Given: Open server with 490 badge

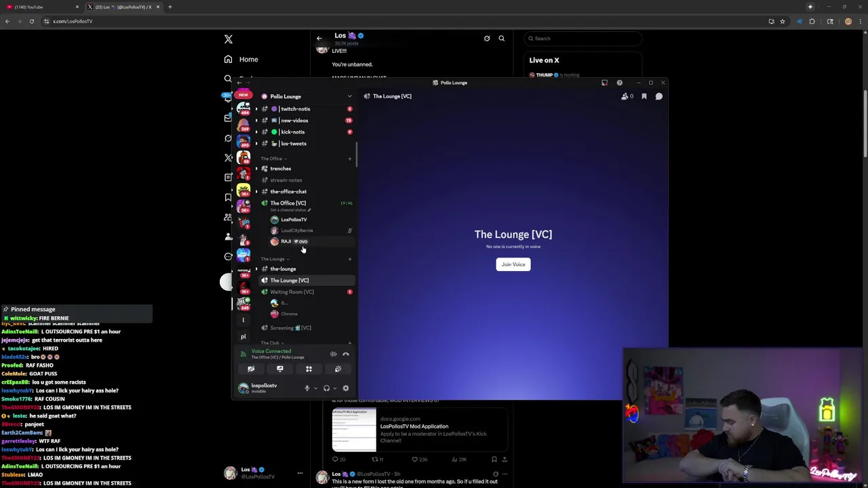Looking at the screenshot, I should pyautogui.click(x=243, y=142).
